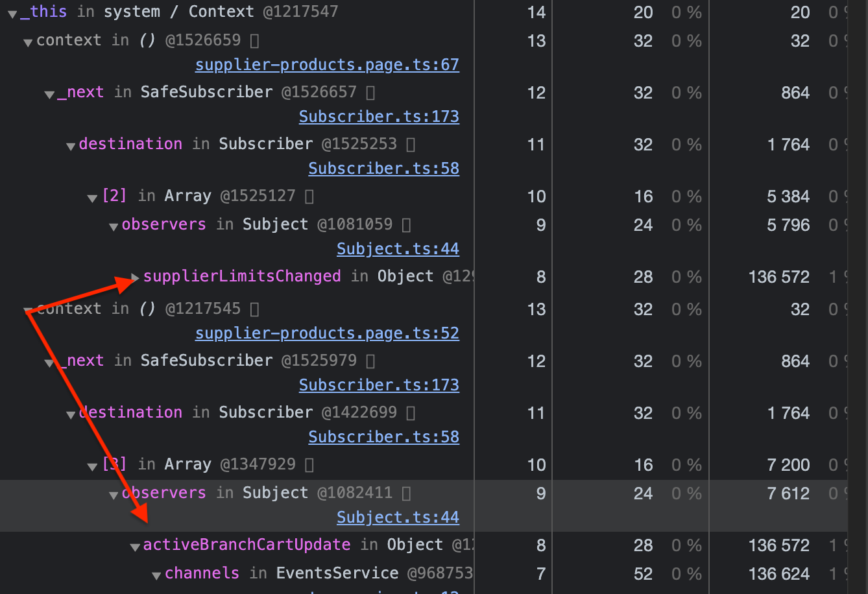Image resolution: width=868 pixels, height=594 pixels.
Task: Click retained size value 5 384
Action: pos(788,196)
